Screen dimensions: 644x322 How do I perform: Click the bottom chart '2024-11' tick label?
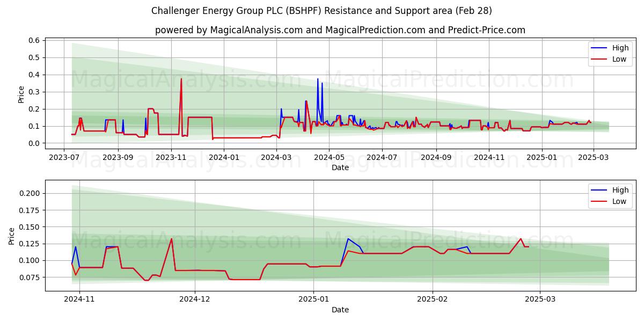pyautogui.click(x=79, y=300)
